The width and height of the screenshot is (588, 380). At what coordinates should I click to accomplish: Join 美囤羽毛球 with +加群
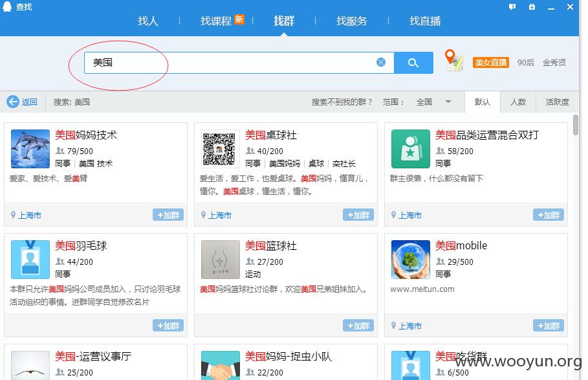coord(168,326)
